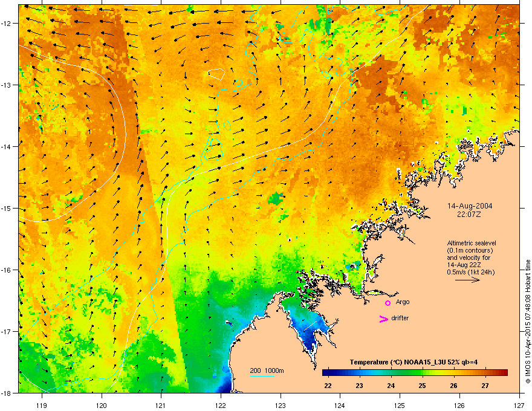This screenshot has width=532, height=411.
Task: Click latitude axis label -13
Action: tap(7, 85)
